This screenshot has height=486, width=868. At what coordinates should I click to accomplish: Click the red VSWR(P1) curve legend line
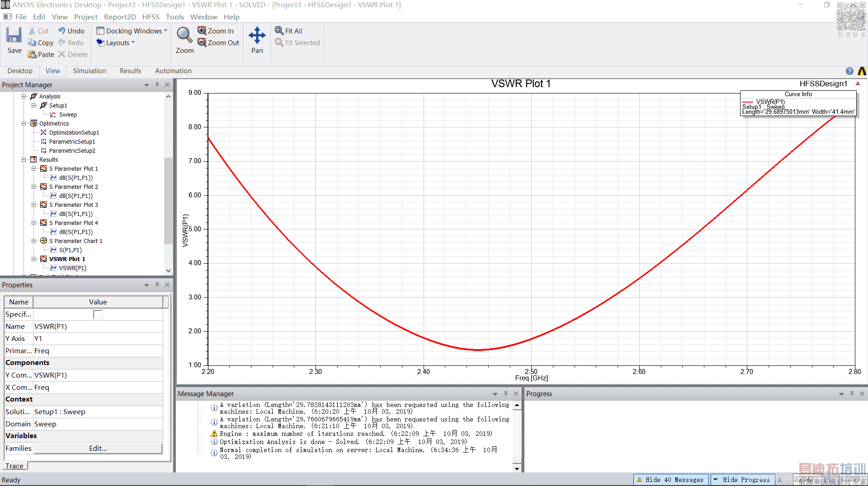click(748, 102)
